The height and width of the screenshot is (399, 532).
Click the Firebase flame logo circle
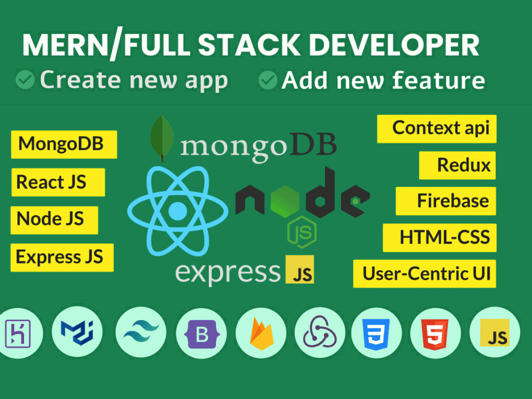(x=261, y=333)
